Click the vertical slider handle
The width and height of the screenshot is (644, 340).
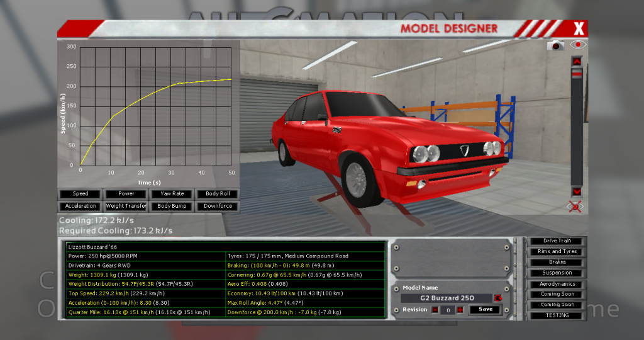point(577,74)
